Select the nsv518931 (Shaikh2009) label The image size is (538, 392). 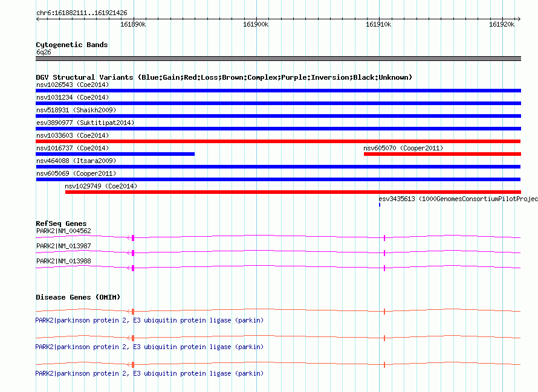[76, 110]
